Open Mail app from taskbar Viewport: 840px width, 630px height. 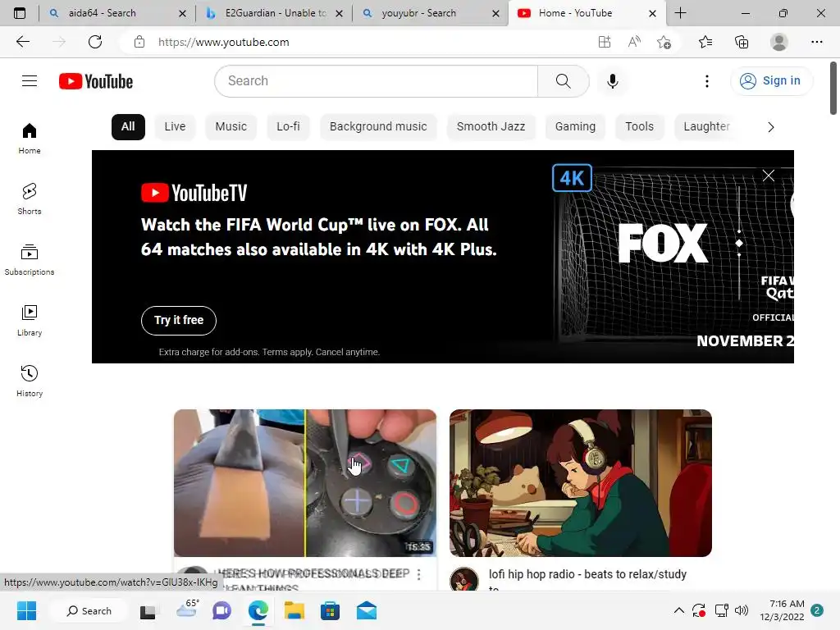(x=367, y=610)
